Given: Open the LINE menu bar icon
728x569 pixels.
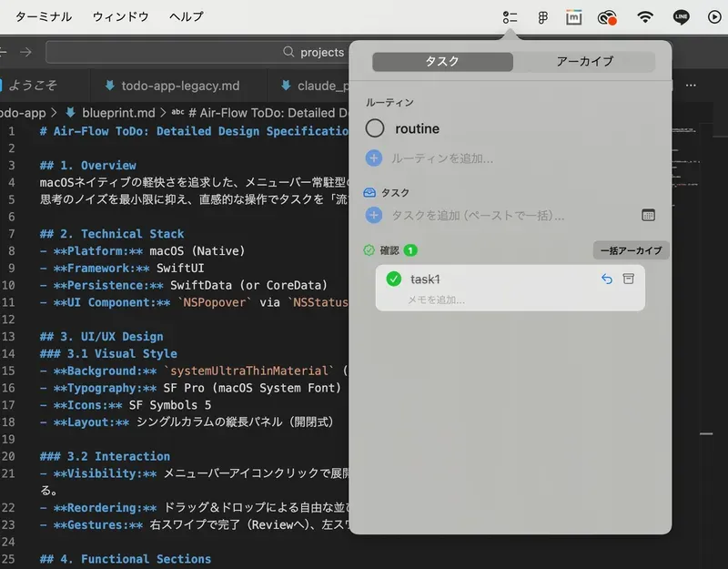Looking at the screenshot, I should pyautogui.click(x=681, y=16).
